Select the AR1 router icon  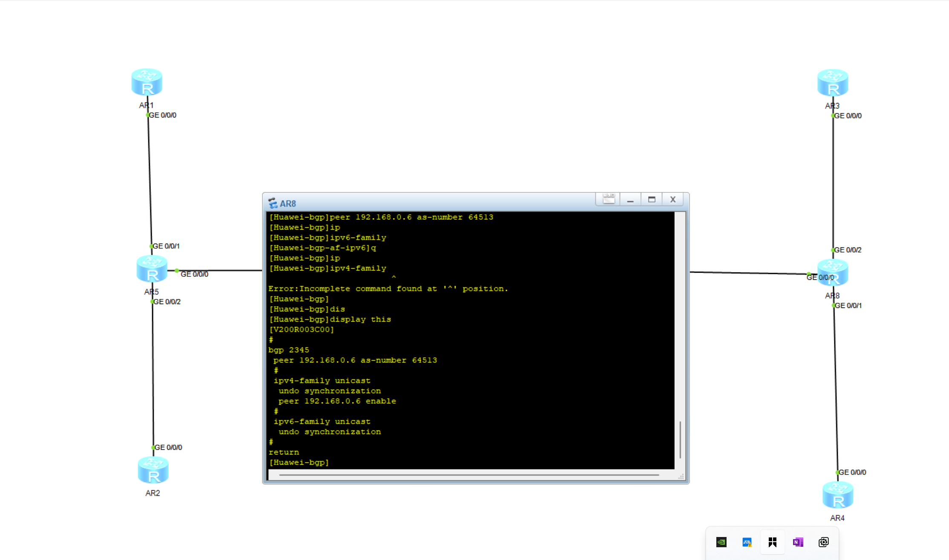click(x=147, y=82)
